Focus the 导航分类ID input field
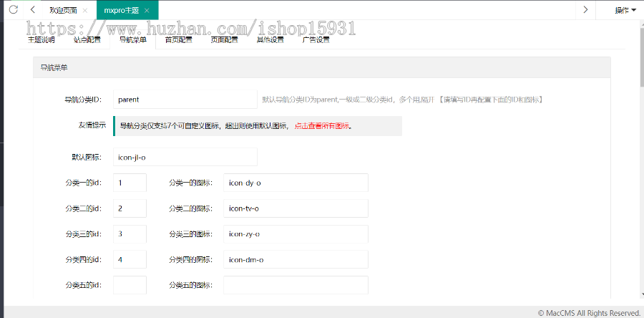The height and width of the screenshot is (318, 644). [x=185, y=100]
